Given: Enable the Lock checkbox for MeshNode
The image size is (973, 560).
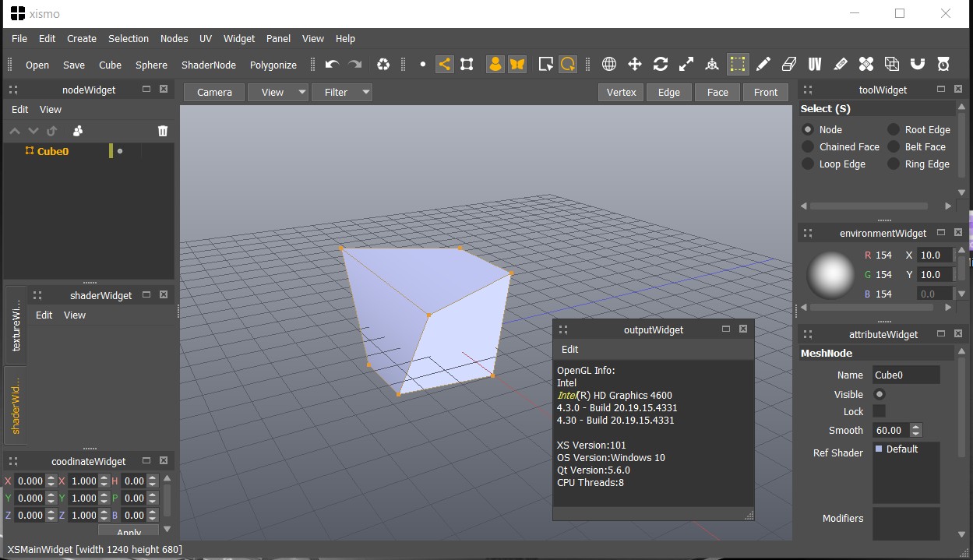Looking at the screenshot, I should coord(879,411).
